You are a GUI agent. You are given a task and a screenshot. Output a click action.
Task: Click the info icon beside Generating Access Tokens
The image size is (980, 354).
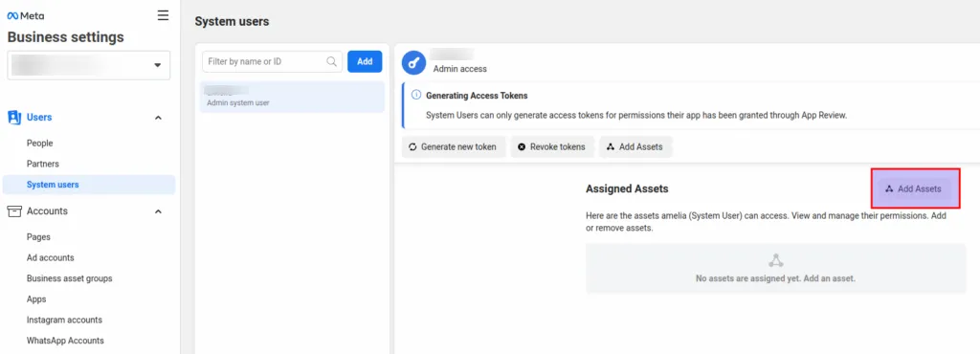[x=416, y=96]
